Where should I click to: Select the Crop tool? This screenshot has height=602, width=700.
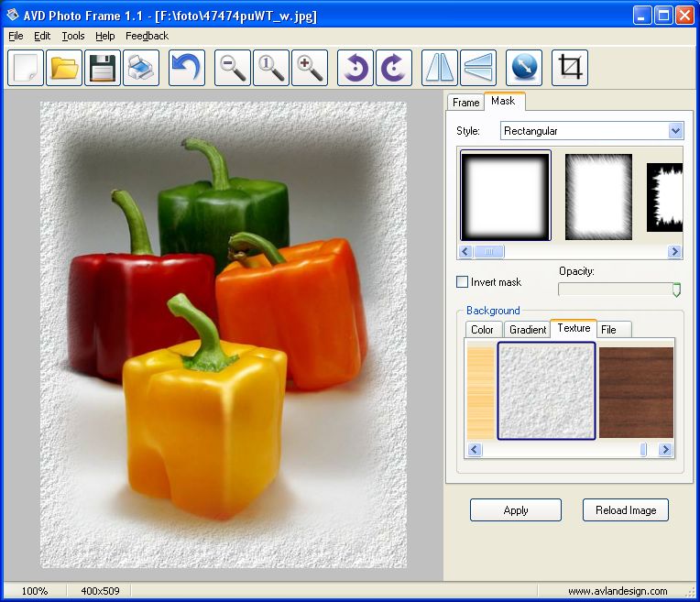pyautogui.click(x=570, y=69)
